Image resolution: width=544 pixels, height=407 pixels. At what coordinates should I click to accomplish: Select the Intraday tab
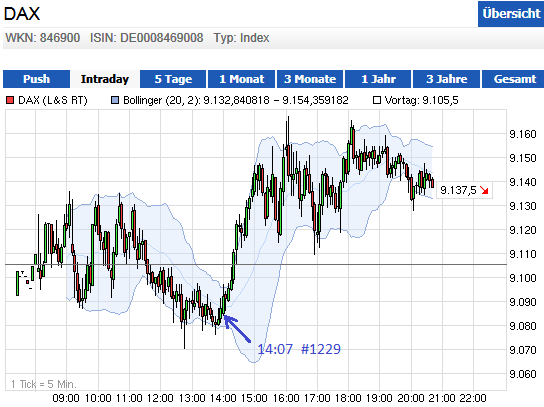click(x=105, y=79)
